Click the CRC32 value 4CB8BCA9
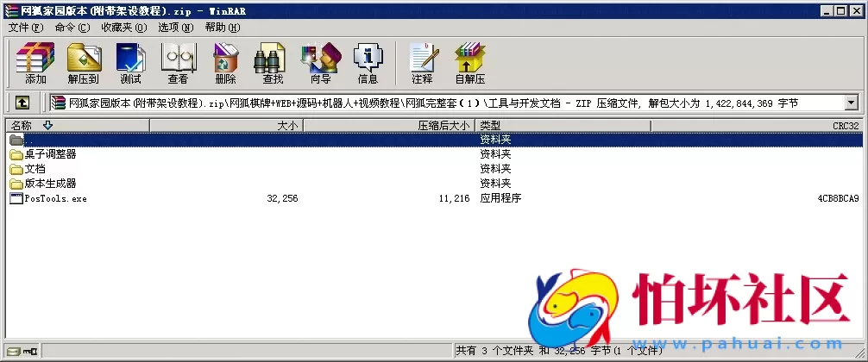This screenshot has width=868, height=362. 838,198
